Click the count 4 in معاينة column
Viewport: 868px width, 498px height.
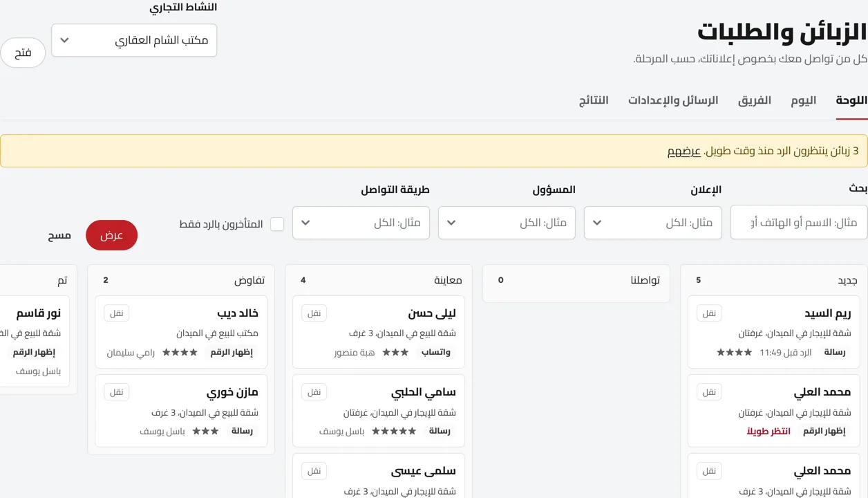(x=303, y=280)
